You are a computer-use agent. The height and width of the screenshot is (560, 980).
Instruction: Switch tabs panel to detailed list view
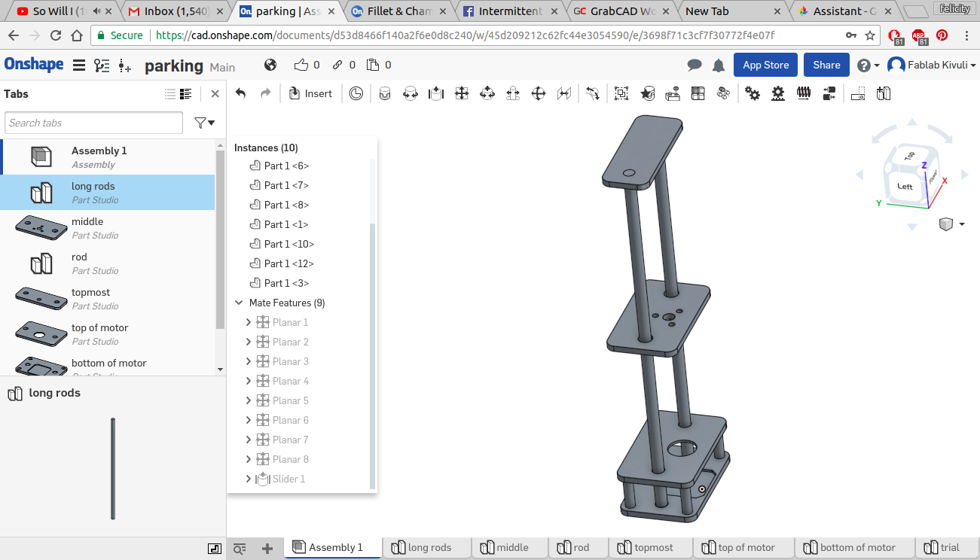[186, 94]
